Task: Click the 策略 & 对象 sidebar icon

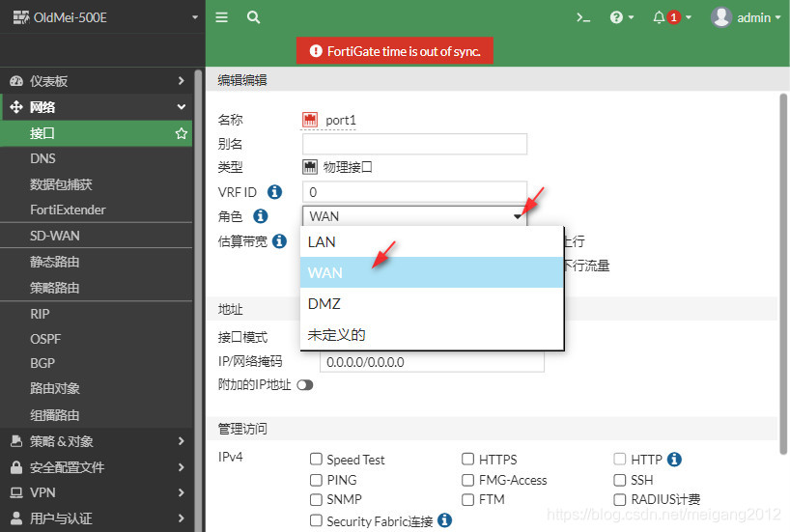Action: coord(16,441)
